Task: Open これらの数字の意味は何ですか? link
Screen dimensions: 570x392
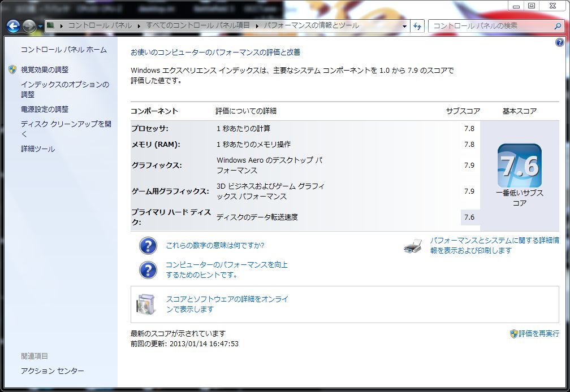Action: click(215, 245)
